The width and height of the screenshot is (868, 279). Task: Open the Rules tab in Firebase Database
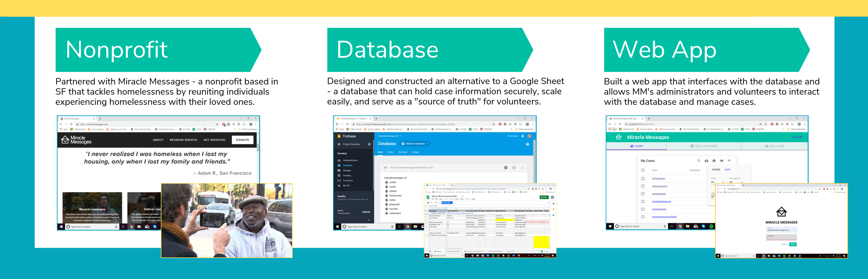click(390, 152)
